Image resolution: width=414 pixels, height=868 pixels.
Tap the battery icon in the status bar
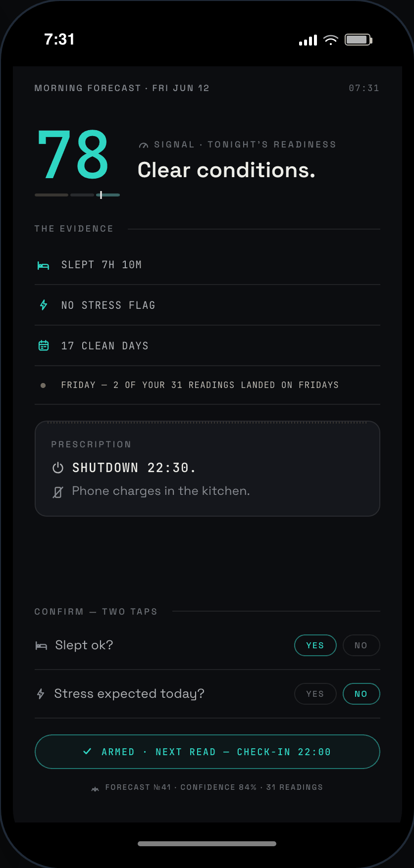click(359, 40)
